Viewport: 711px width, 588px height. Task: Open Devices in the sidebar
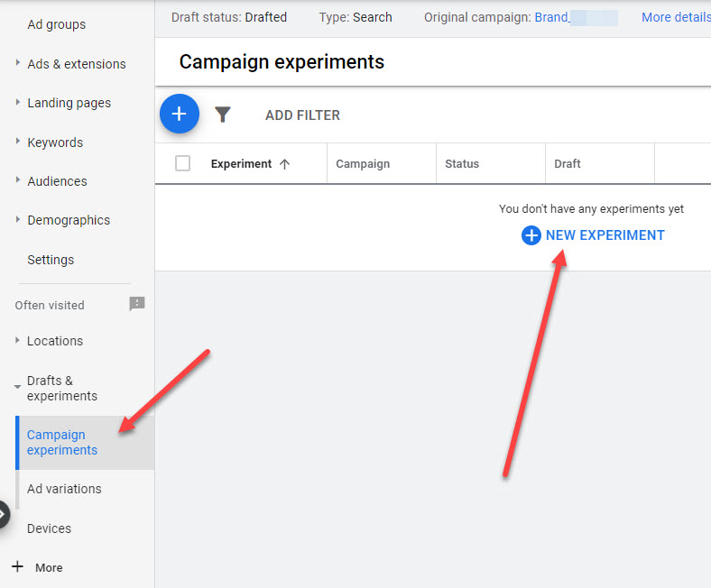49,528
